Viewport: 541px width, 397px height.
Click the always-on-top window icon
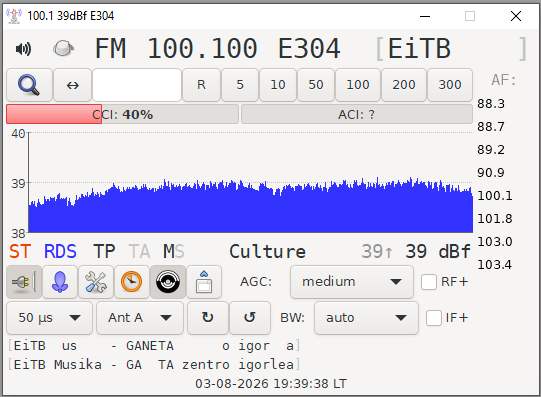204,282
